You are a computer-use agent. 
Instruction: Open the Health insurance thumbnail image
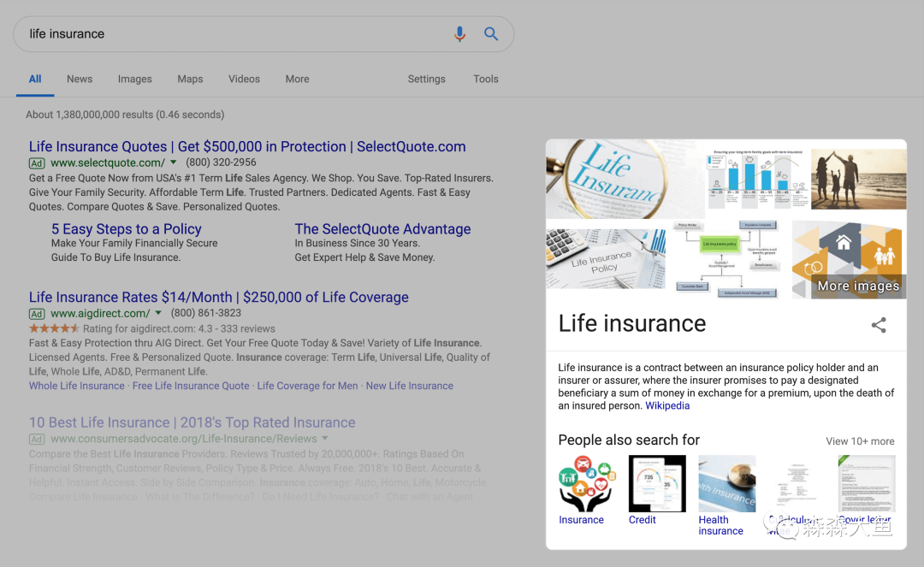(726, 483)
